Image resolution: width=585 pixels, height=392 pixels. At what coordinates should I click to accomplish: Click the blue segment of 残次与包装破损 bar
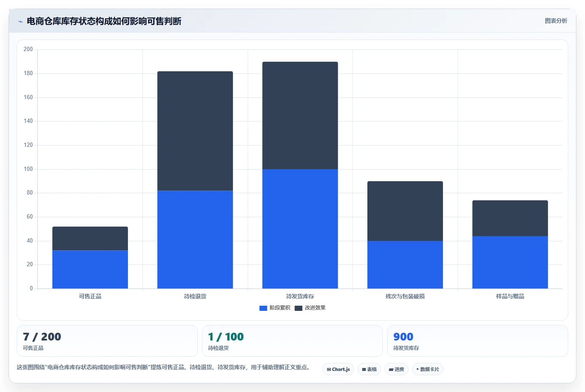405,264
